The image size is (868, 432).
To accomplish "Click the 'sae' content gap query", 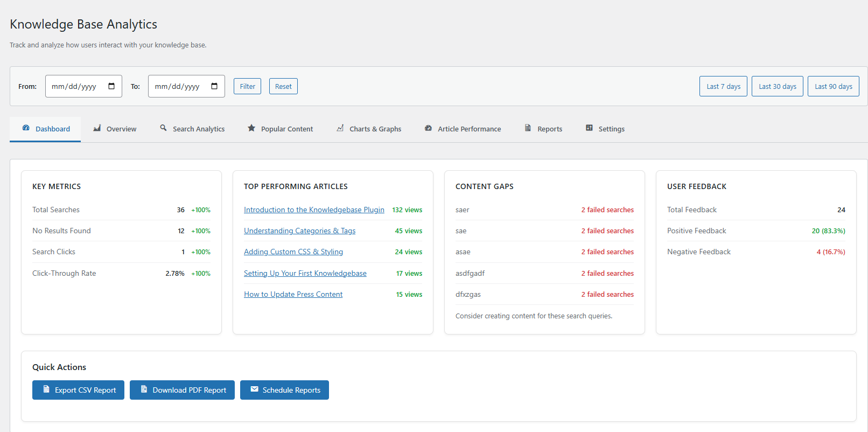I will pyautogui.click(x=461, y=231).
